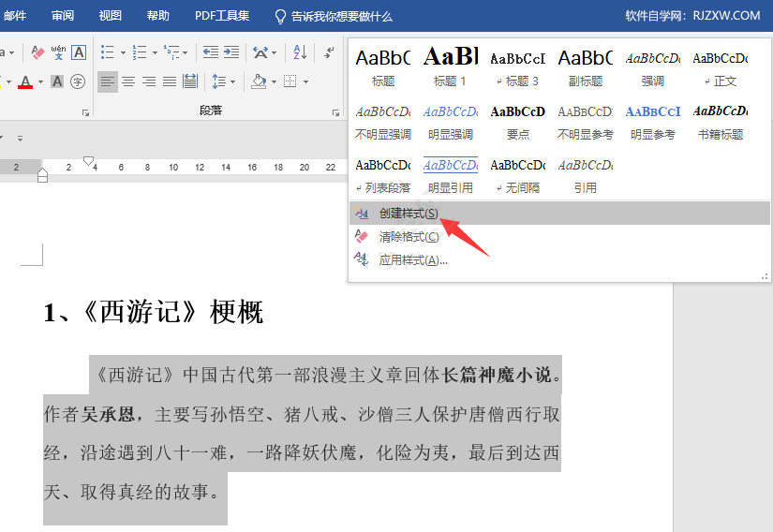Apply the 列表段落 style

383,175
